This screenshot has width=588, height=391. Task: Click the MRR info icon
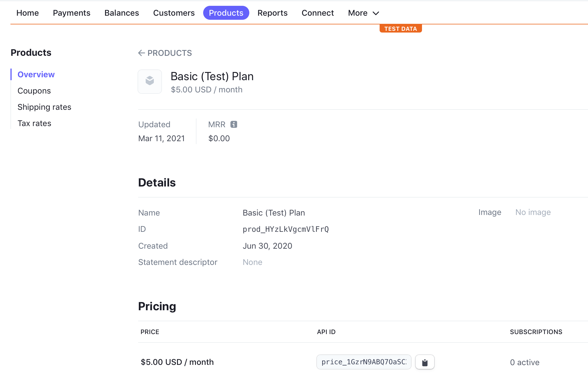coord(234,124)
